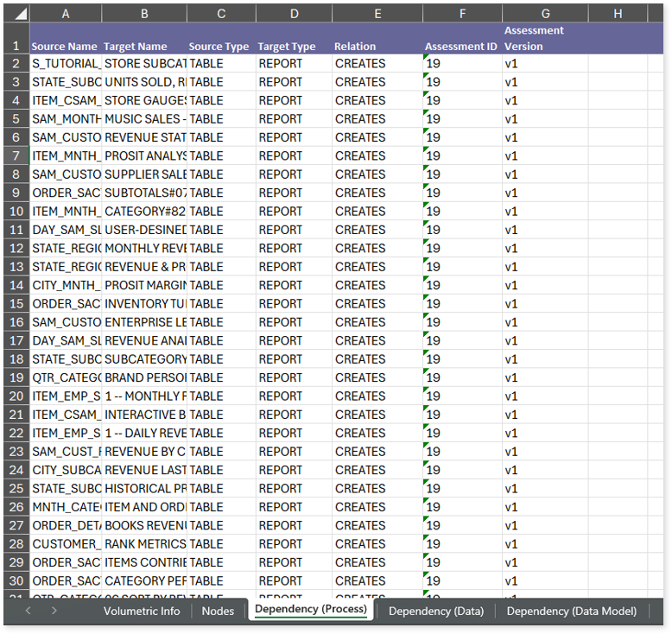Image resolution: width=672 pixels, height=634 pixels.
Task: Select column A header
Action: tap(66, 14)
